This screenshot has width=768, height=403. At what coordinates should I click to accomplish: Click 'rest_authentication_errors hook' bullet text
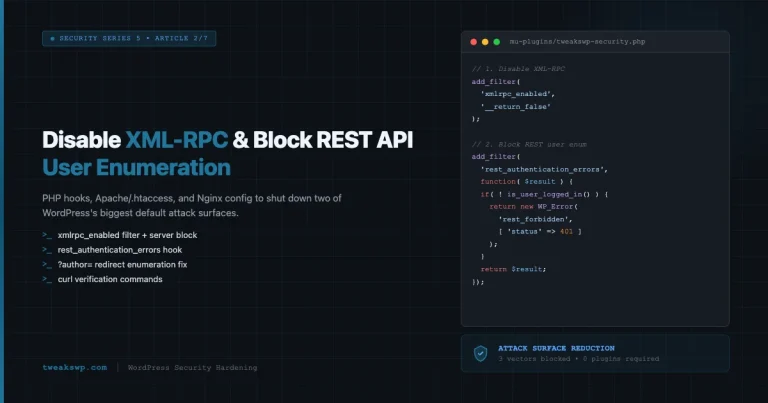point(120,250)
